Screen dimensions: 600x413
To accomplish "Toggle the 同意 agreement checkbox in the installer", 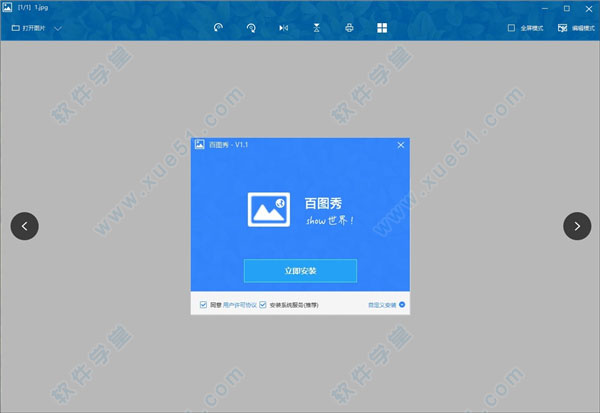I will tap(203, 305).
